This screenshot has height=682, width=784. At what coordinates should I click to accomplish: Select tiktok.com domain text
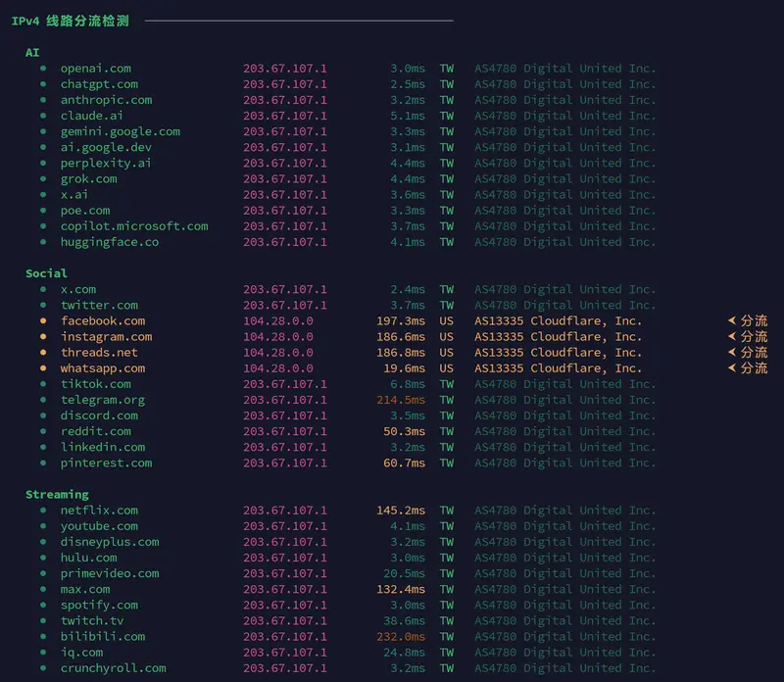point(95,384)
